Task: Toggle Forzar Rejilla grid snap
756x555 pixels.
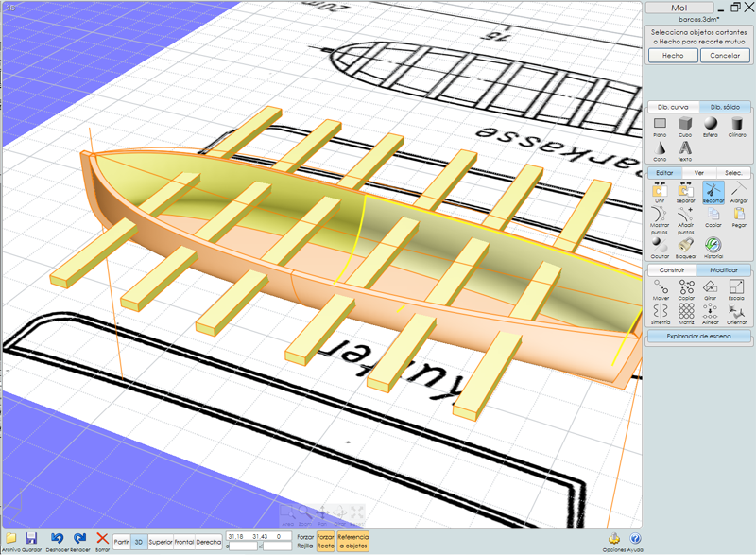Action: point(304,541)
